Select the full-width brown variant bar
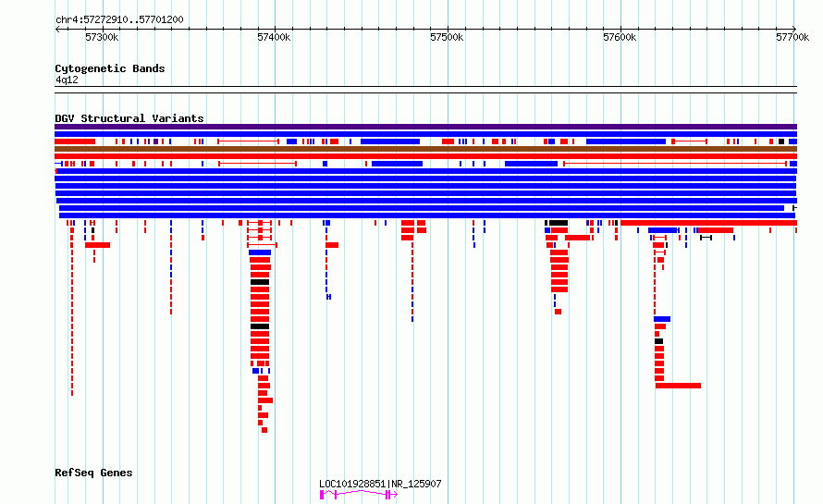 [x=425, y=149]
